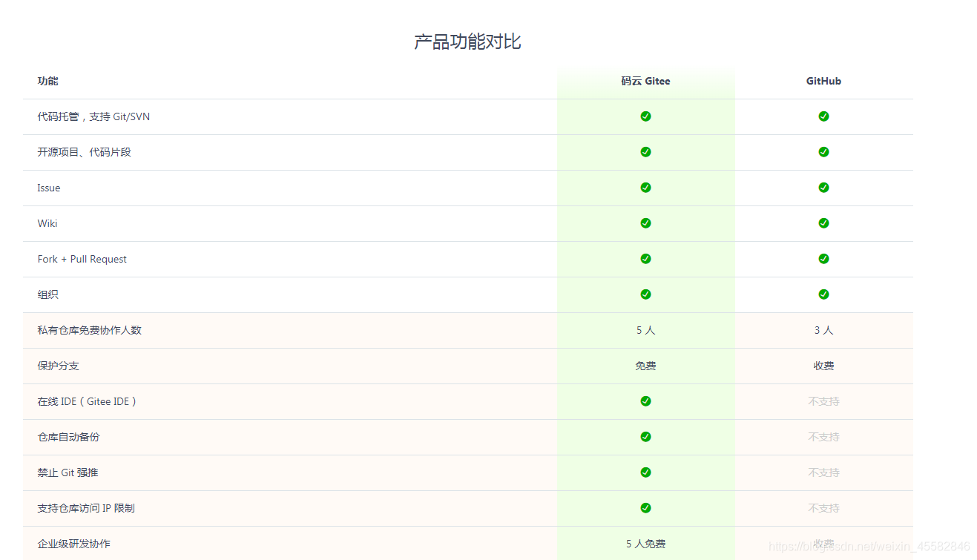This screenshot has width=977, height=560.
Task: Click the GitHub column header
Action: [823, 81]
